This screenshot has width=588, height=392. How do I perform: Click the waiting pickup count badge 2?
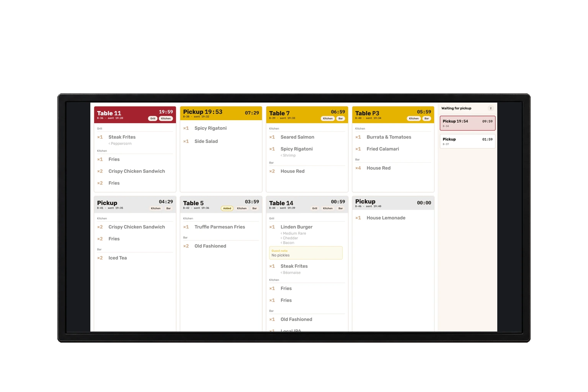click(491, 108)
